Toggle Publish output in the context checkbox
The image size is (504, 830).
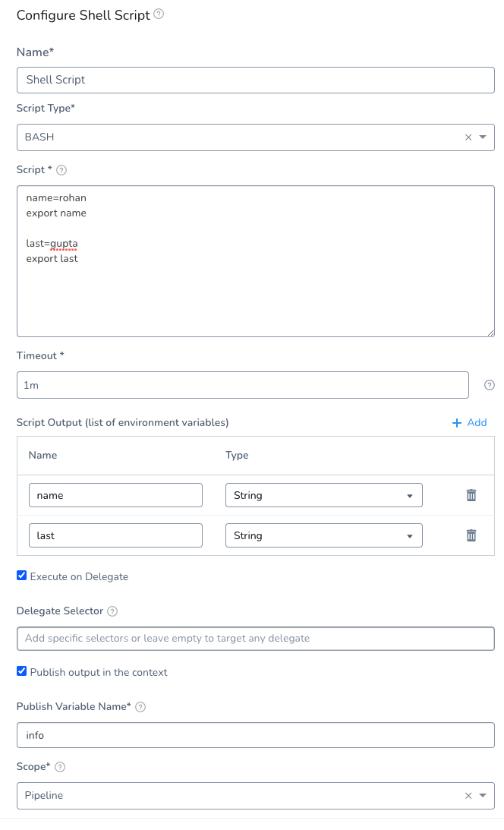(x=22, y=671)
